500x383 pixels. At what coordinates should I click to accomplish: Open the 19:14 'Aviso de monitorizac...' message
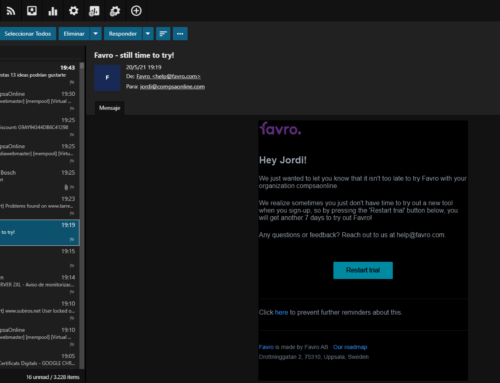(39, 285)
